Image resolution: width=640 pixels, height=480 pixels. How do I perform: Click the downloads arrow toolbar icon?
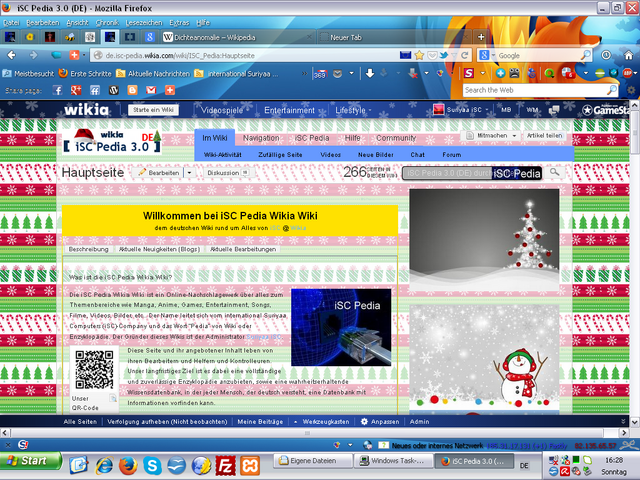pyautogui.click(x=370, y=73)
